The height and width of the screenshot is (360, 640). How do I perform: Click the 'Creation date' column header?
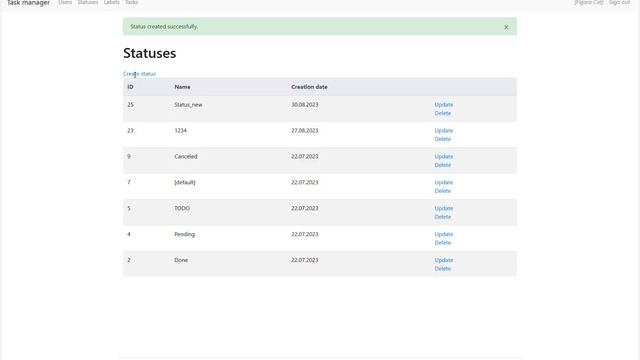[x=309, y=87]
